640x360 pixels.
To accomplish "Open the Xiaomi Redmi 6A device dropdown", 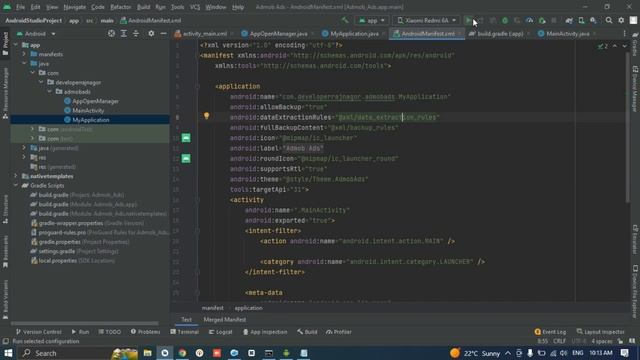I will point(427,20).
